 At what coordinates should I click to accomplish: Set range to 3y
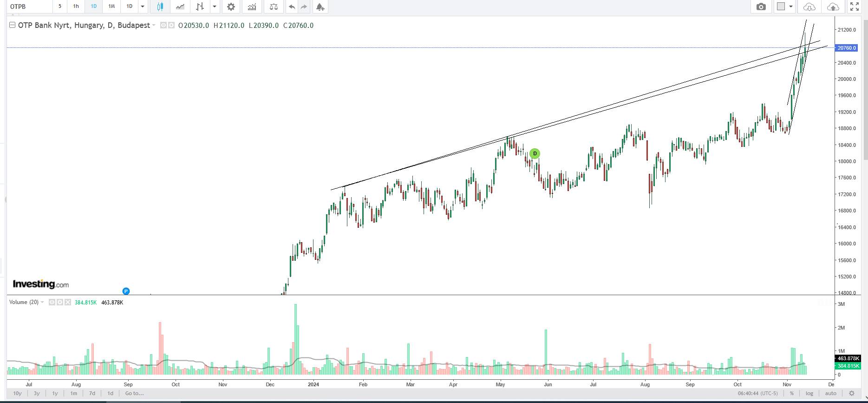pos(37,393)
